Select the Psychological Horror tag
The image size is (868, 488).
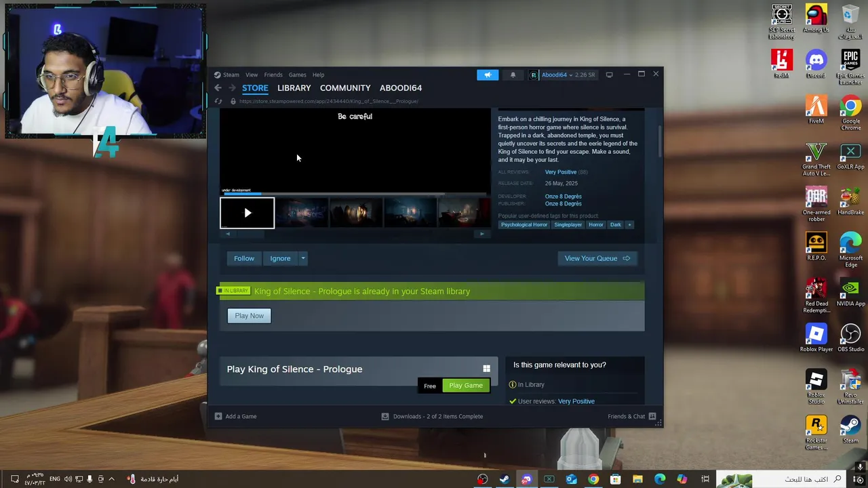pos(524,224)
